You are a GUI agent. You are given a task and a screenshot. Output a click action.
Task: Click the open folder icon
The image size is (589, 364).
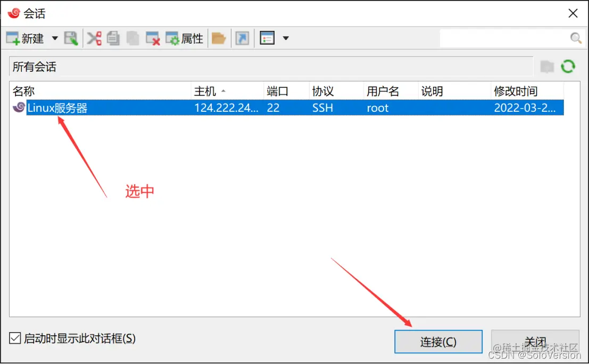coord(219,38)
